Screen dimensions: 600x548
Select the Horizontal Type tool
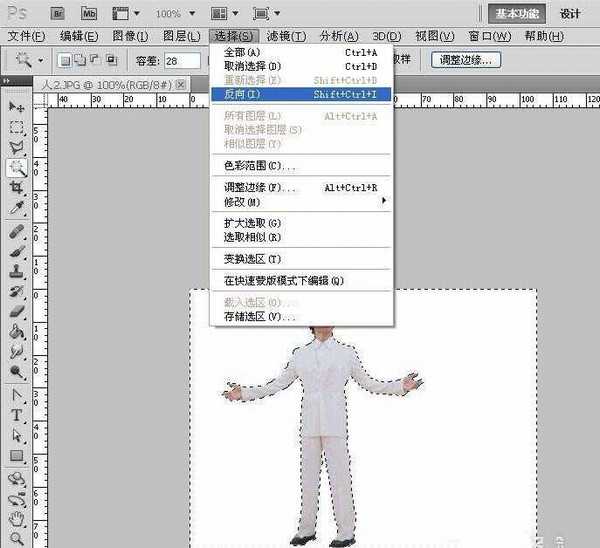16,415
